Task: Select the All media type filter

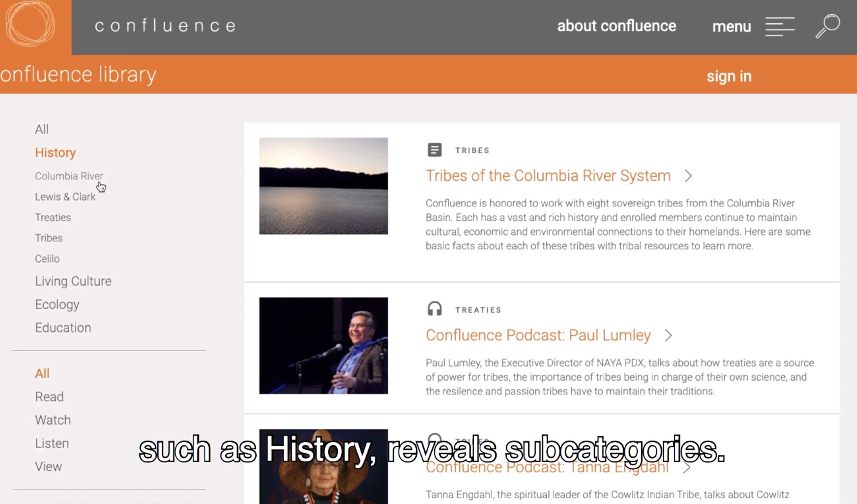Action: (42, 373)
